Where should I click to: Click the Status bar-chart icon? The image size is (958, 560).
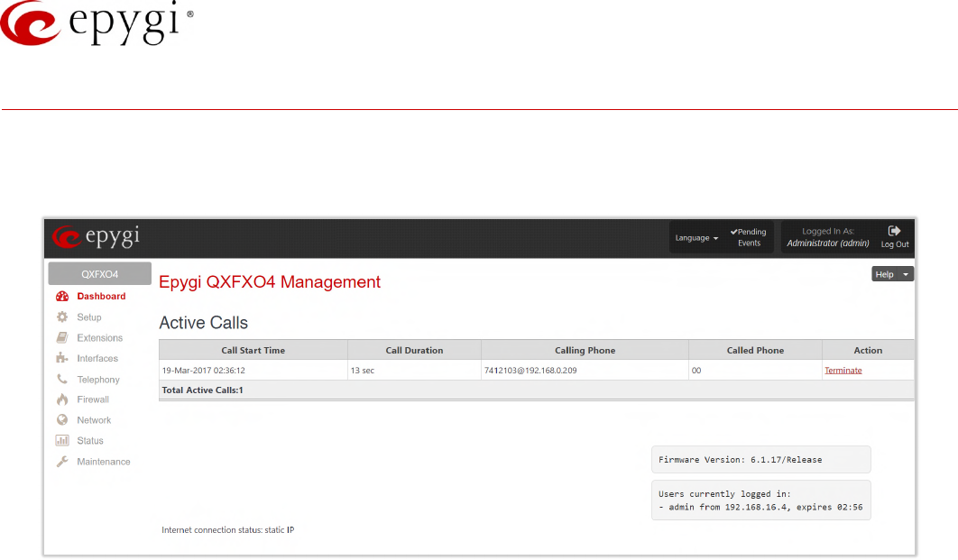click(x=62, y=440)
